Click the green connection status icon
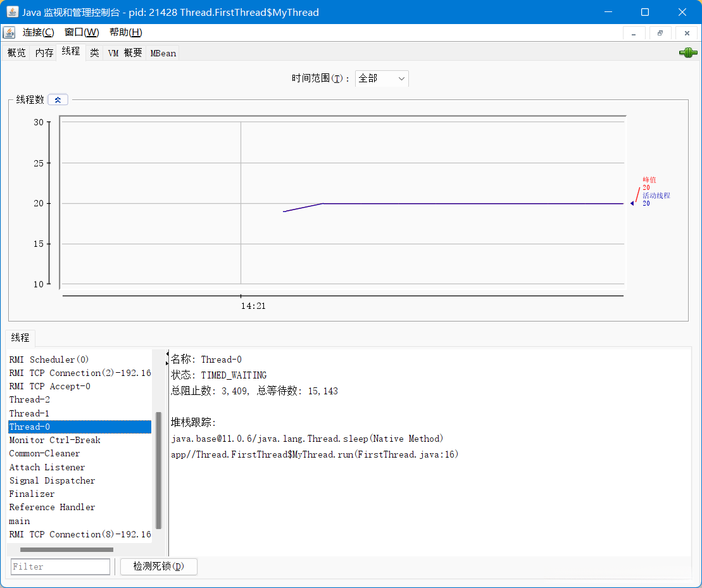702x588 pixels. pos(688,53)
